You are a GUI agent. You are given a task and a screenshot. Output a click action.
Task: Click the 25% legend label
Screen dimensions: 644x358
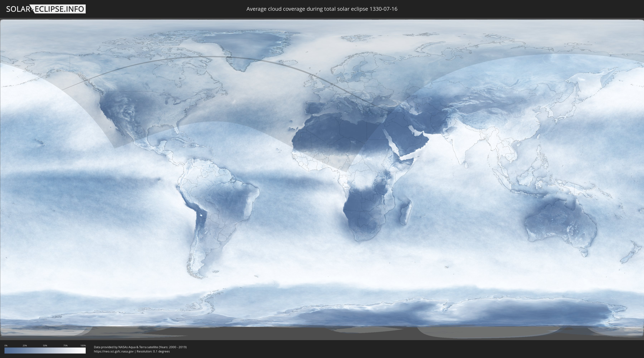[x=25, y=345]
